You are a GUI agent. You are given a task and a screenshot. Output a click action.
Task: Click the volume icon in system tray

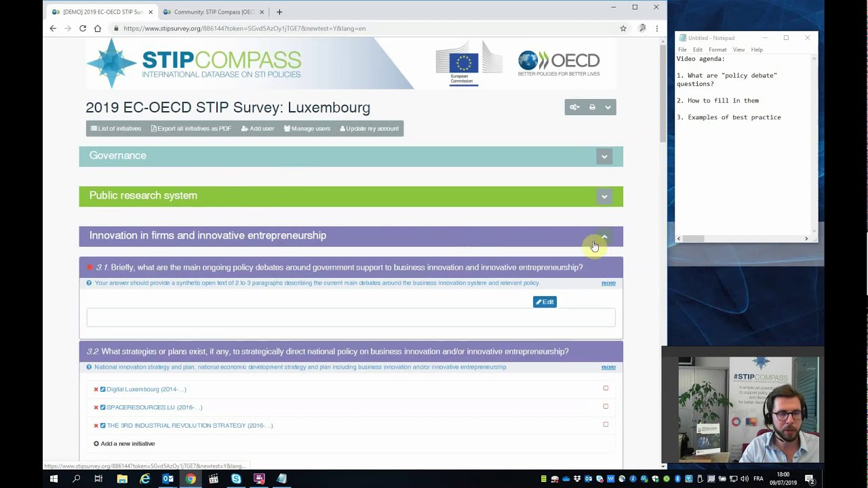(744, 479)
